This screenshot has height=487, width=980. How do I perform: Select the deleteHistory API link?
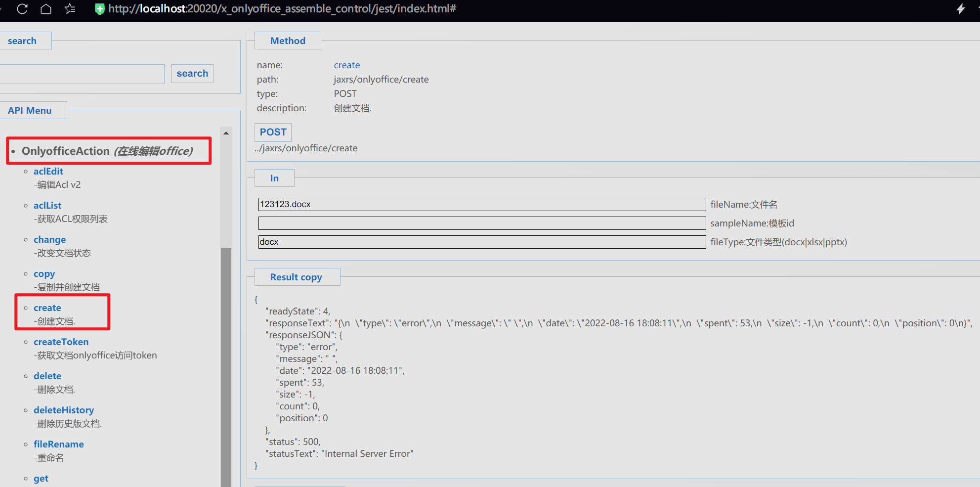tap(63, 410)
